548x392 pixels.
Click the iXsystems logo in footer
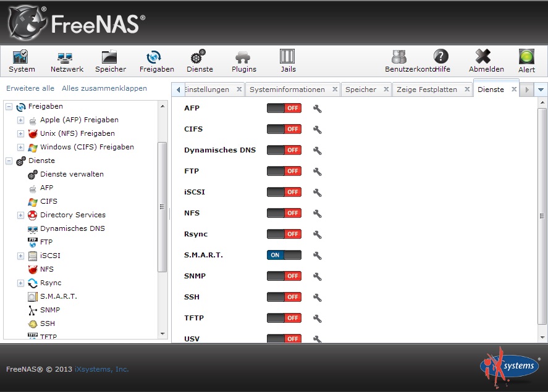click(x=510, y=367)
